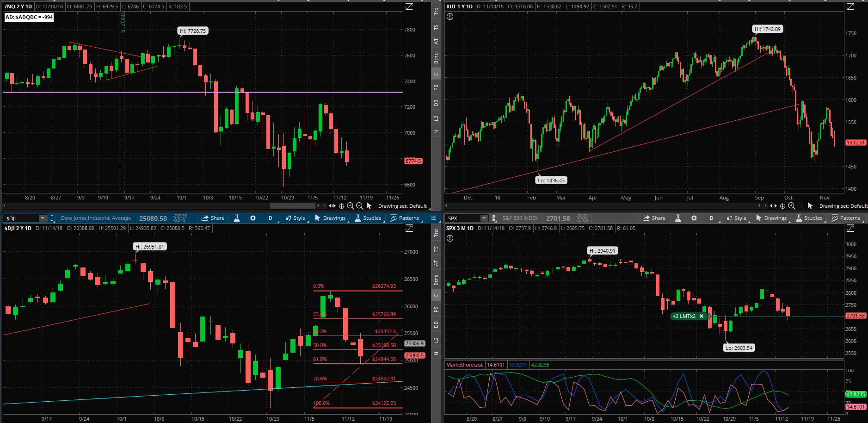Click the Hi: 7728.75 price bubble
The height and width of the screenshot is (423, 868).
193,31
